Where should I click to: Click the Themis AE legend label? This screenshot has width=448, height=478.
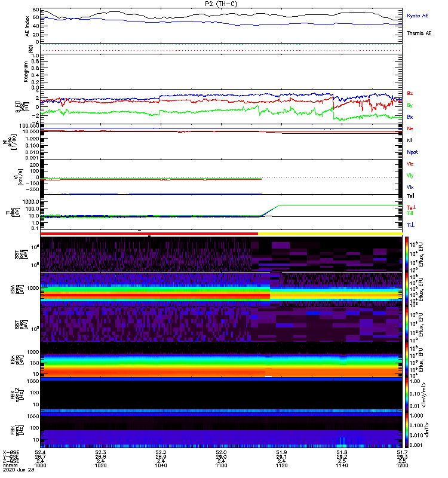pos(419,33)
